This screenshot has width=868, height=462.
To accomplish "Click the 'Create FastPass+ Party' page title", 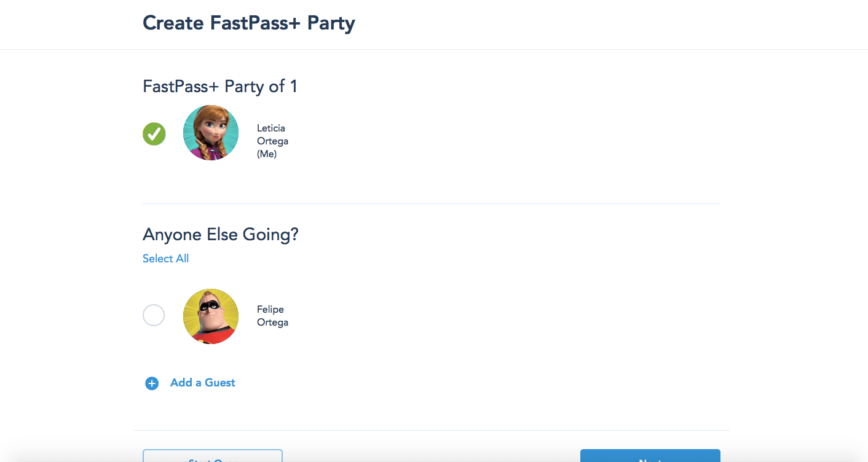I will pos(249,23).
